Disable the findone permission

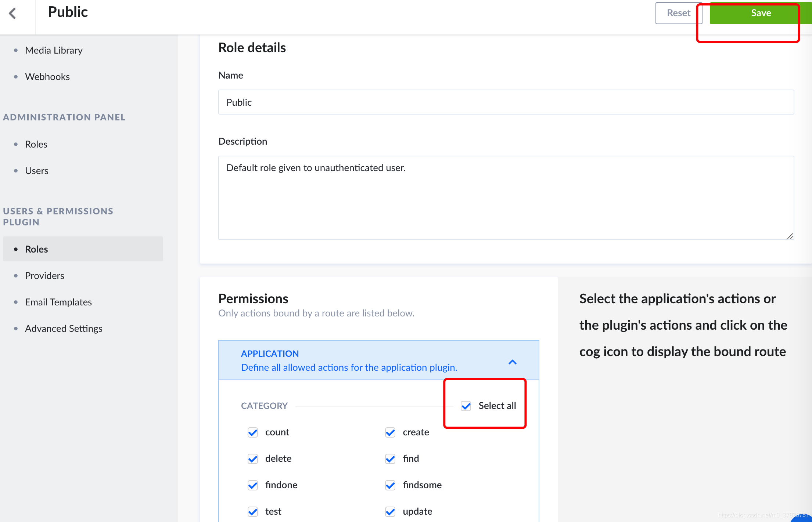(x=253, y=485)
